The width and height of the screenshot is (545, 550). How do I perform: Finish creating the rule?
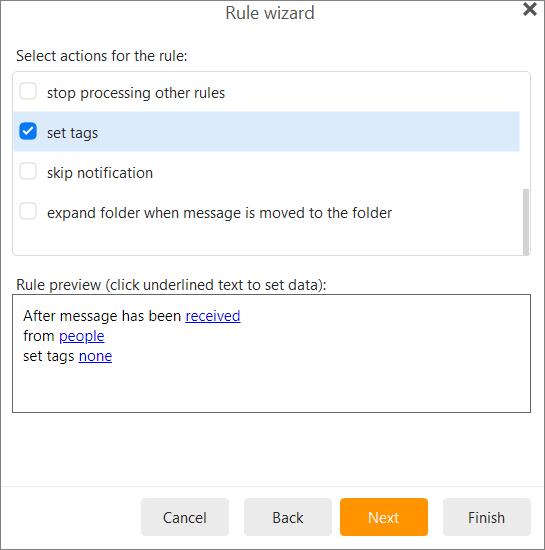486,517
